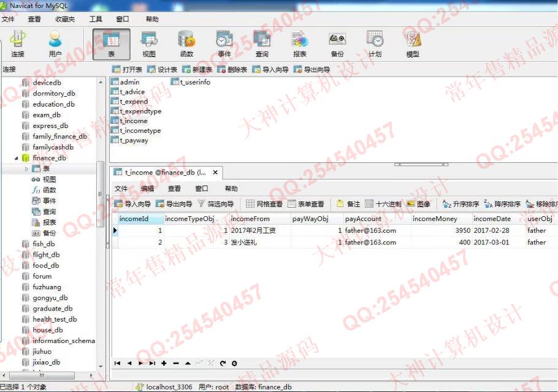Screen dimensions: 558x392
Task: Launch the object list 导入向导 import wizard
Action: tap(270, 70)
